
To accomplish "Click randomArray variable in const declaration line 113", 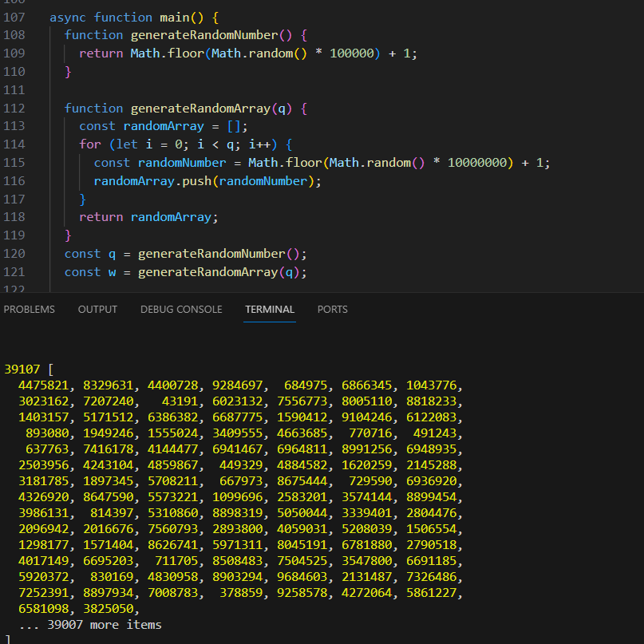I will [x=164, y=126].
